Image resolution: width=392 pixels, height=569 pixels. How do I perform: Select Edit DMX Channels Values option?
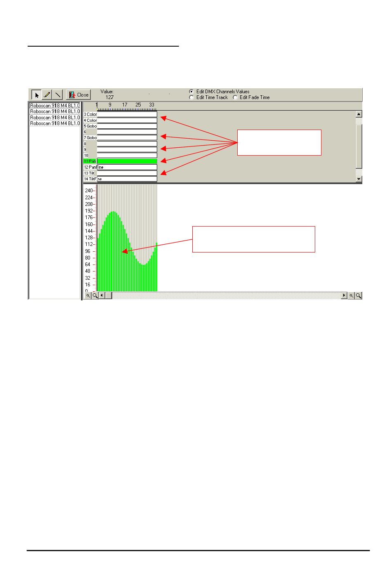click(x=219, y=92)
